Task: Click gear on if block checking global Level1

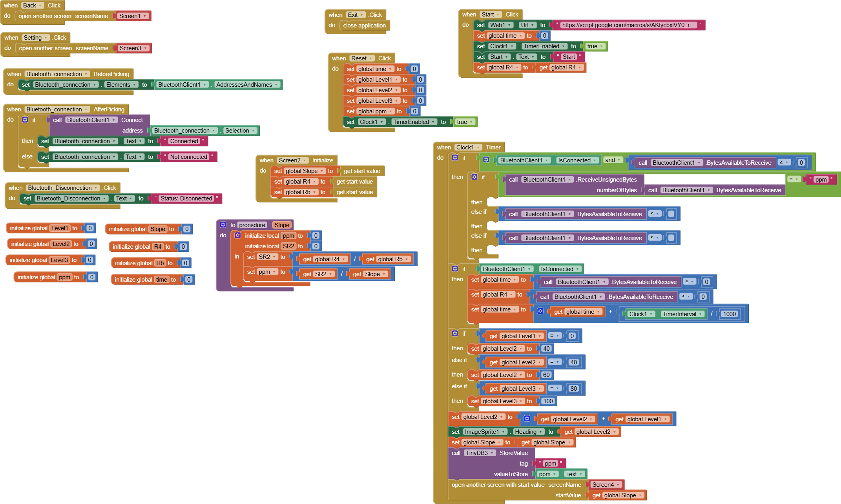Action: coord(455,333)
